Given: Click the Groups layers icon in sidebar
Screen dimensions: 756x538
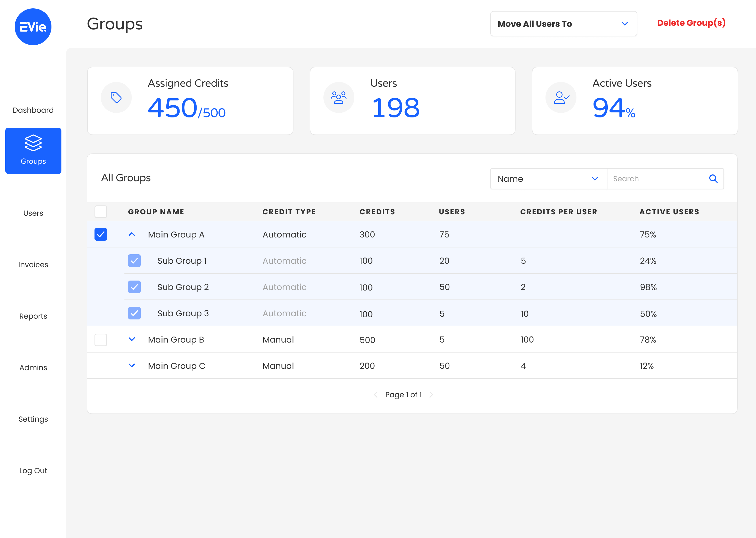Looking at the screenshot, I should click(33, 143).
